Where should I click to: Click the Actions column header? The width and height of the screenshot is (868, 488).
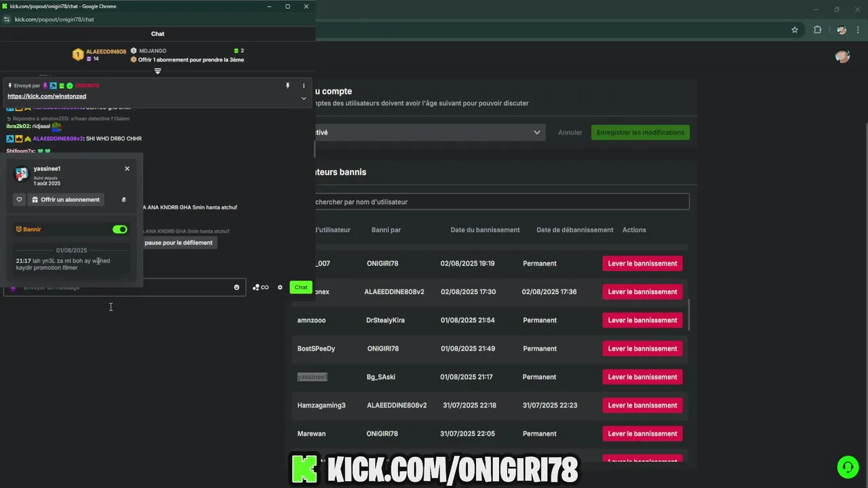(x=634, y=230)
